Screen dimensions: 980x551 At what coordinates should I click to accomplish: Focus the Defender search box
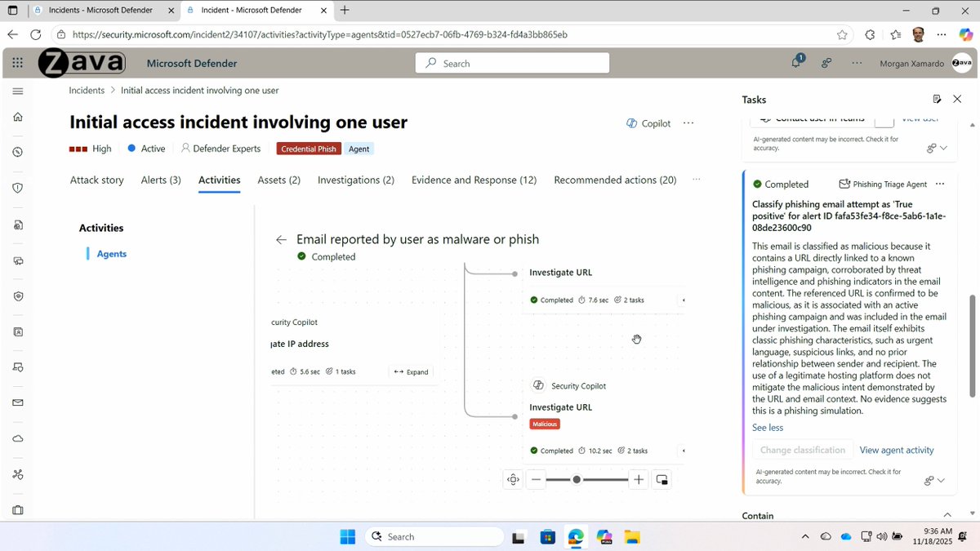(512, 63)
